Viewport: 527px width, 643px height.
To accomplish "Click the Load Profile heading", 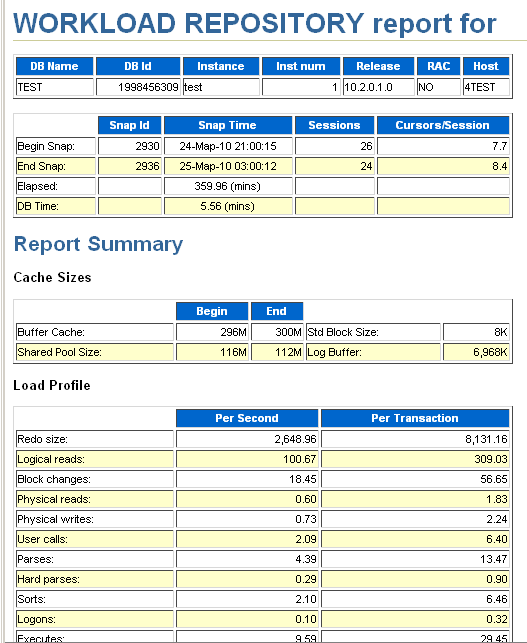I will tap(52, 385).
